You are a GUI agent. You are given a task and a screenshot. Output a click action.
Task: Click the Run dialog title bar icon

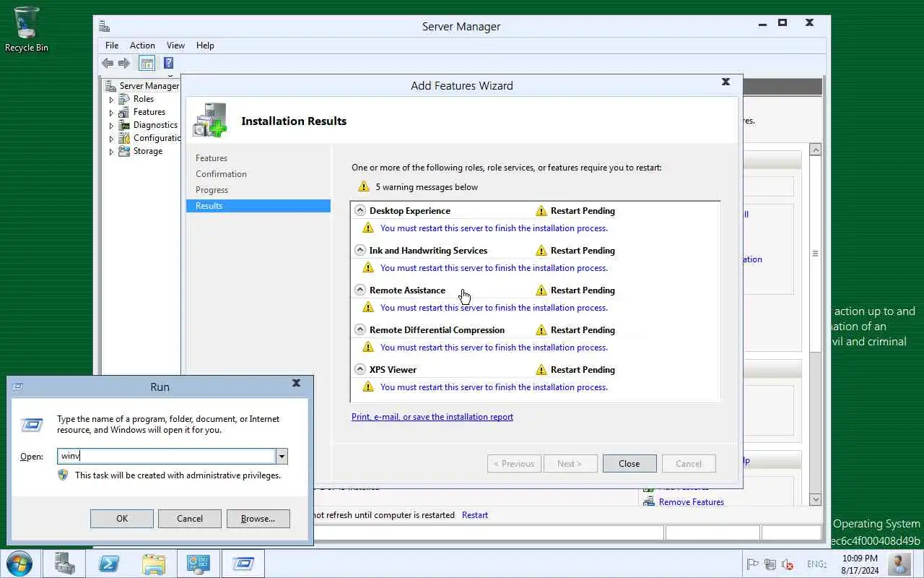[18, 387]
